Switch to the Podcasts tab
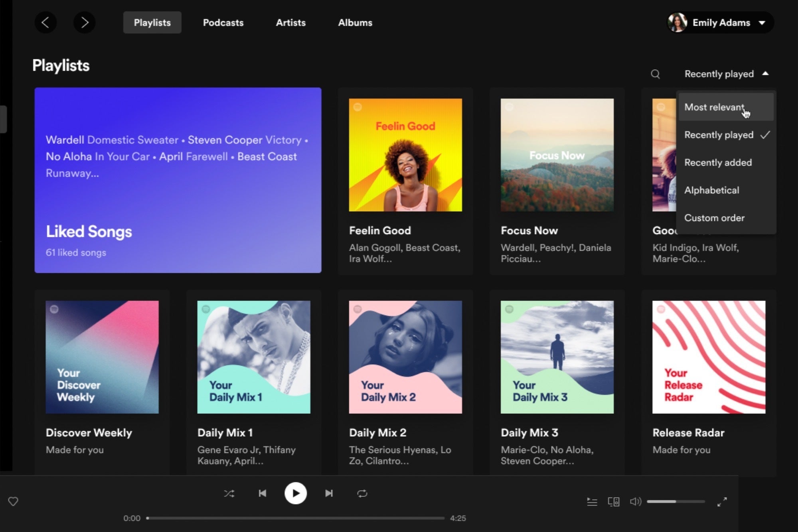 coord(223,23)
